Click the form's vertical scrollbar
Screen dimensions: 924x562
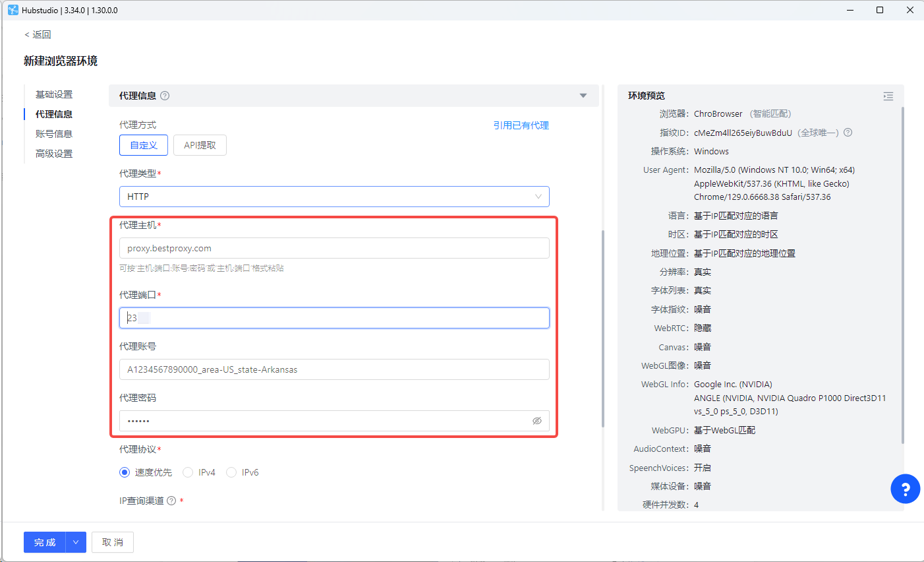click(603, 328)
